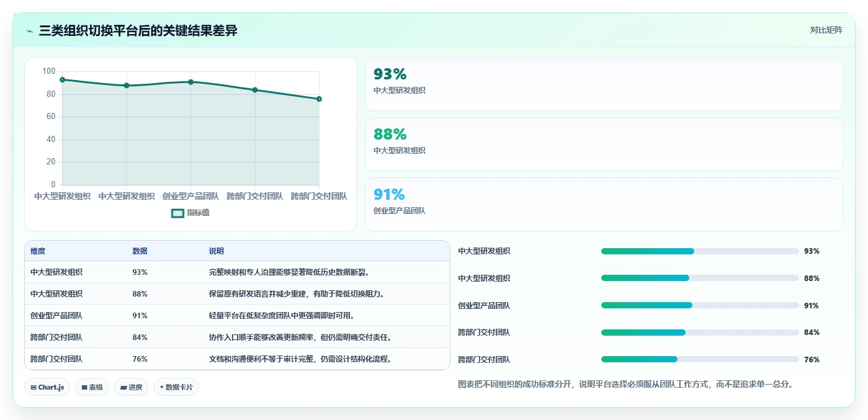The width and height of the screenshot is (868, 420).
Task: Click the 数据 column header
Action: [140, 251]
